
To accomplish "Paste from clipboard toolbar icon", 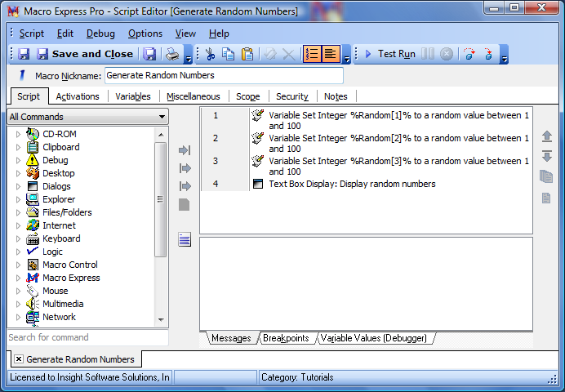I will coord(247,54).
